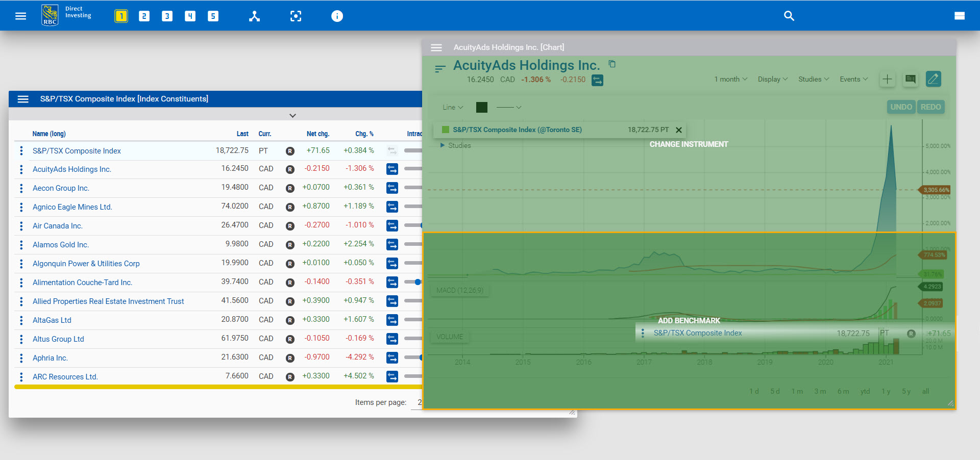The image size is (980, 460).
Task: Open the Events menu on the chart
Action: (852, 79)
